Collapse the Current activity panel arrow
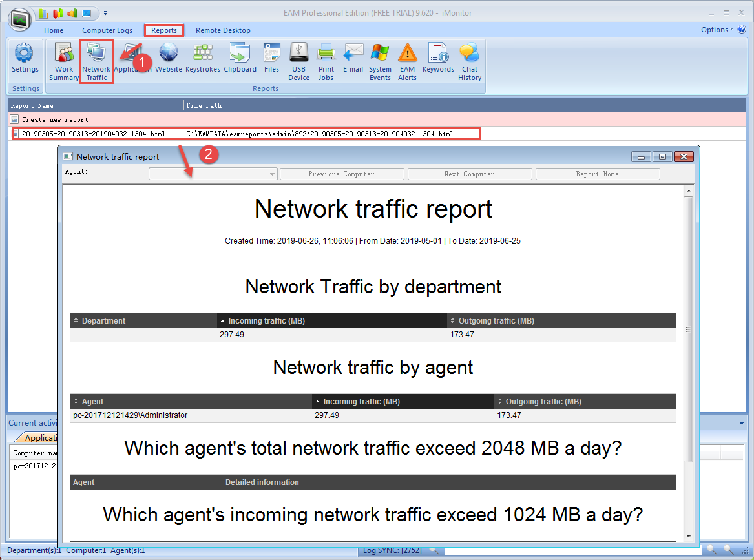 pos(742,424)
